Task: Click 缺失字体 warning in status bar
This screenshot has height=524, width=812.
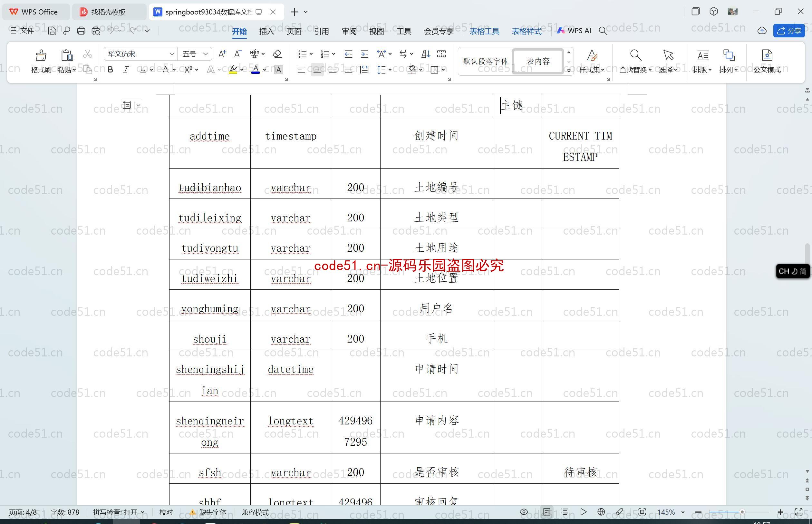Action: click(208, 512)
